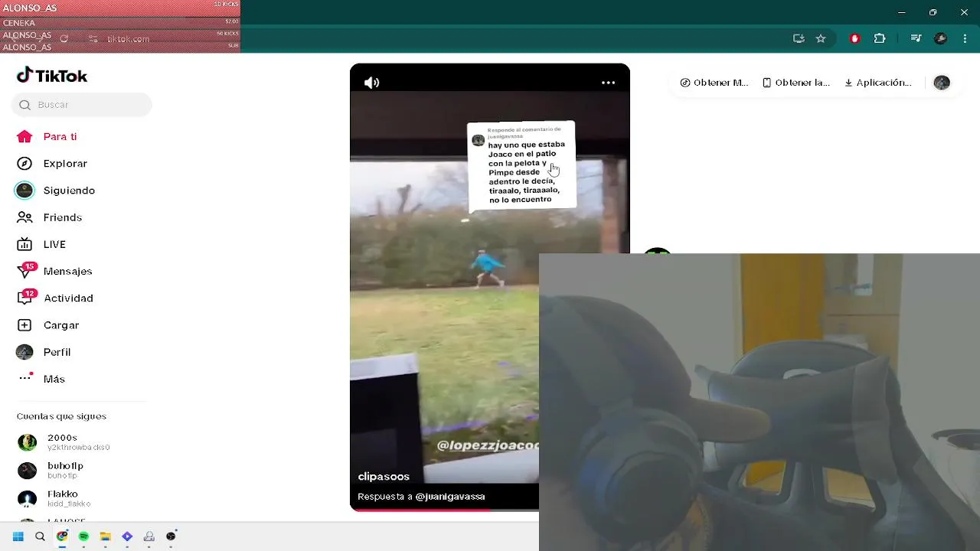Open Actividad notifications with 12 badge

pyautogui.click(x=54, y=298)
